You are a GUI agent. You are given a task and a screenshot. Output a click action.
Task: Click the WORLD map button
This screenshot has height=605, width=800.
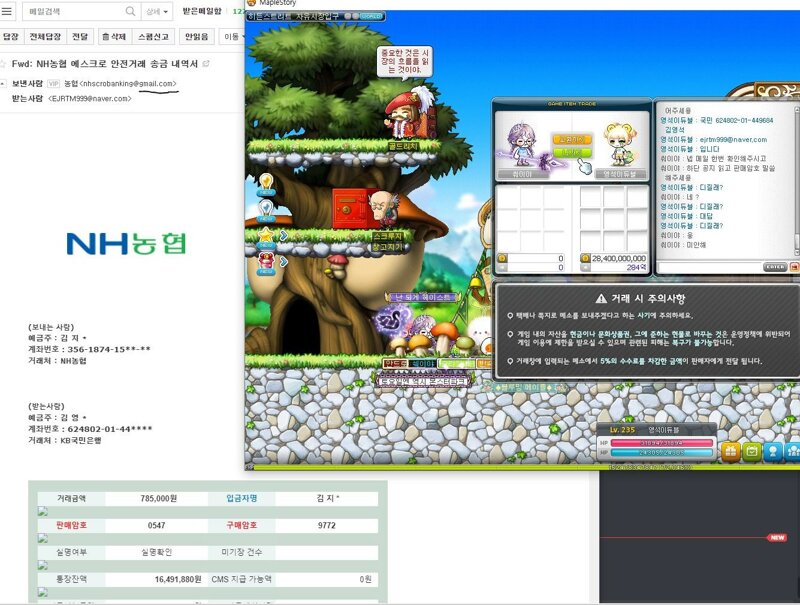coord(370,16)
